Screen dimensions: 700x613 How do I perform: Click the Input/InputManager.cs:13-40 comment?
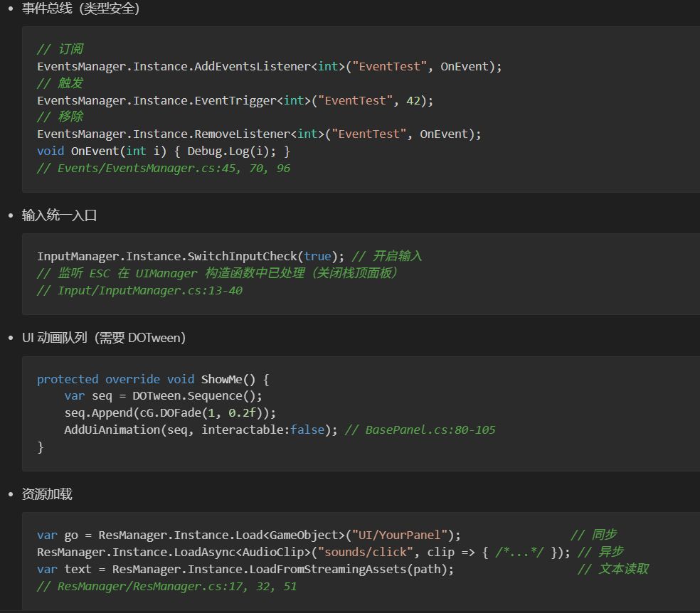click(139, 290)
